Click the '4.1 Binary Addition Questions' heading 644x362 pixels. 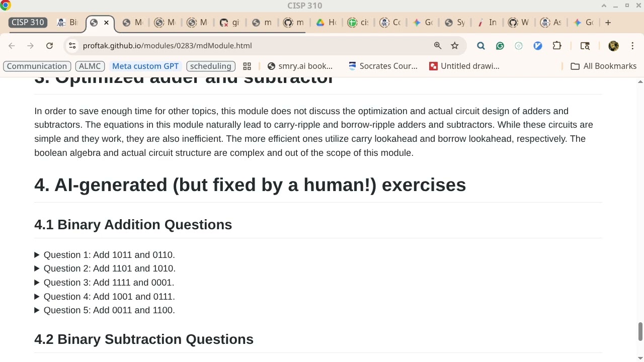133,225
